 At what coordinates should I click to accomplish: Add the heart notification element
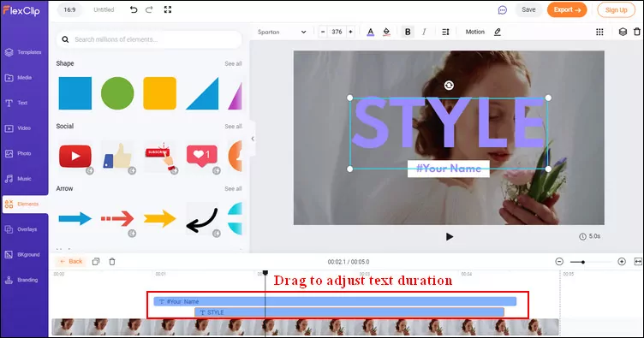(x=201, y=156)
